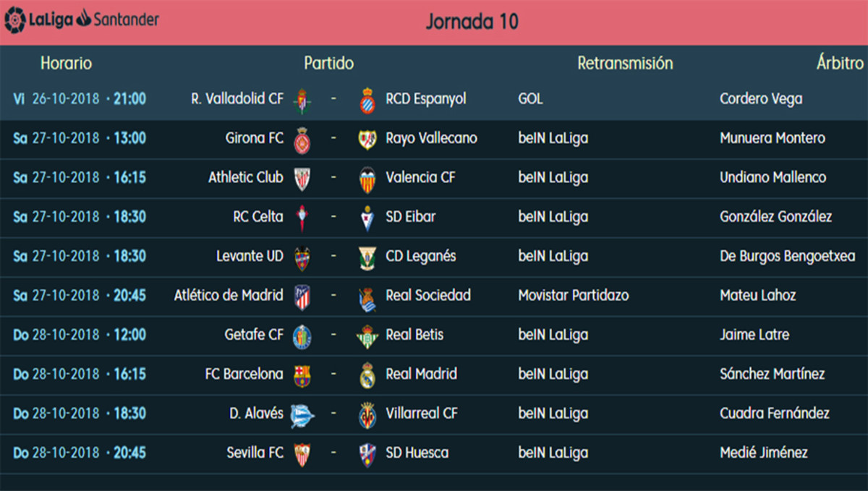Viewport: 868px width, 491px height.
Task: Click the Movistar Partidazo broadcast text
Action: [x=574, y=295]
